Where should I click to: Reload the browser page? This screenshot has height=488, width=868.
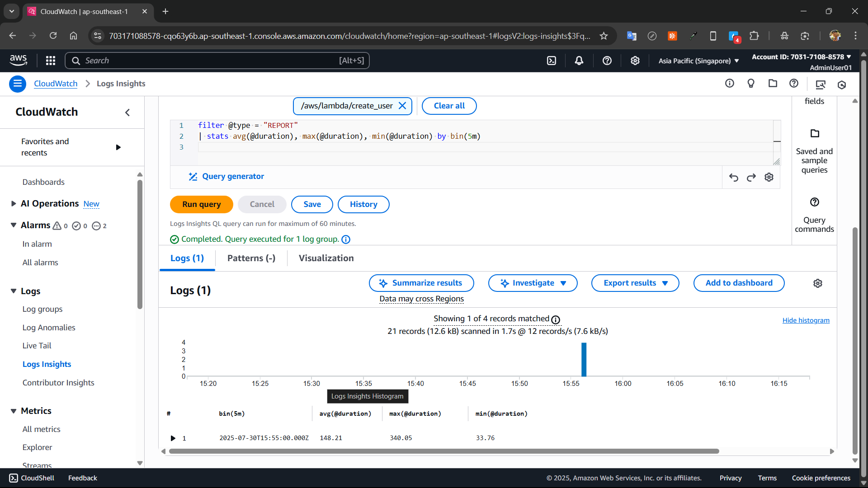click(x=53, y=36)
